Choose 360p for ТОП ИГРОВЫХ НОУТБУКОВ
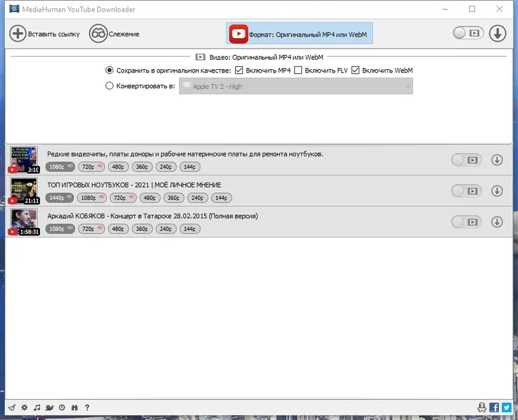Image resolution: width=518 pixels, height=420 pixels. pyautogui.click(x=174, y=198)
